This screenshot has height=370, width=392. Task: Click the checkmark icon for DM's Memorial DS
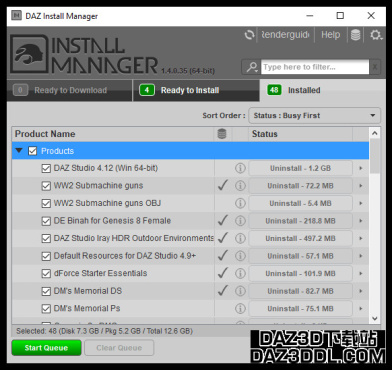(x=223, y=290)
